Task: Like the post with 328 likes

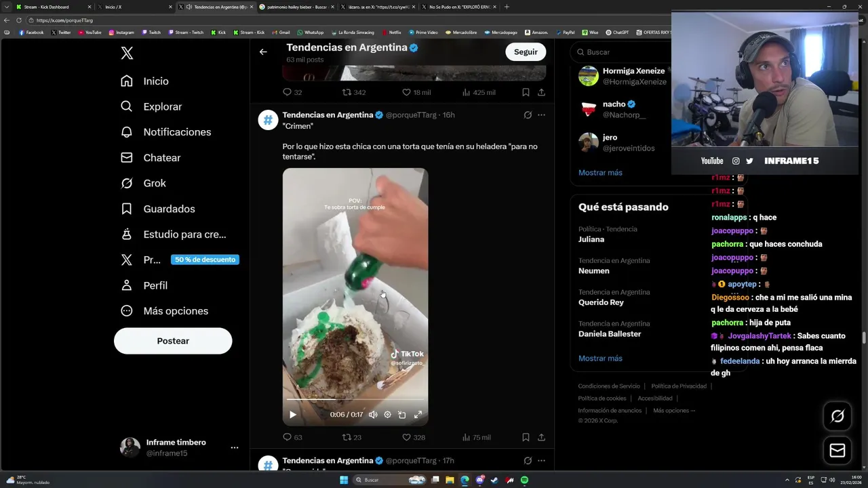Action: [406, 438]
